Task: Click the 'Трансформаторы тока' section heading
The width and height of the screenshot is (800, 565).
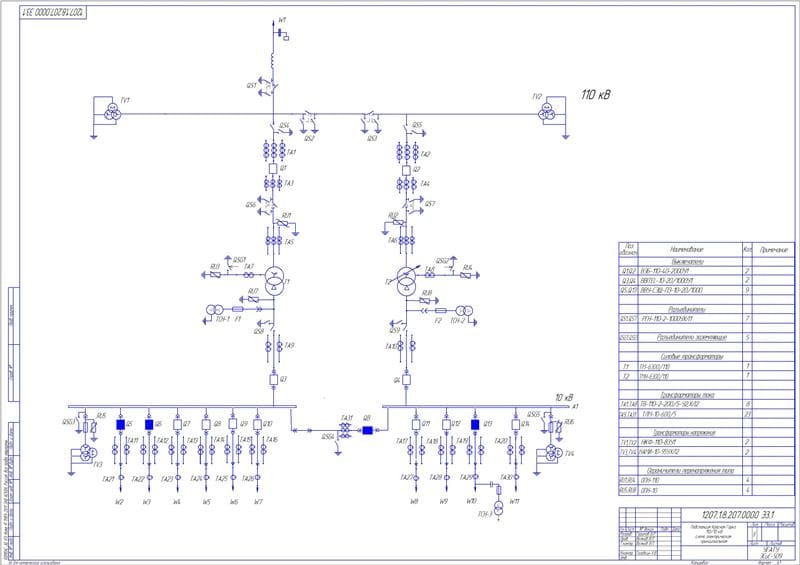Action: 688,395
